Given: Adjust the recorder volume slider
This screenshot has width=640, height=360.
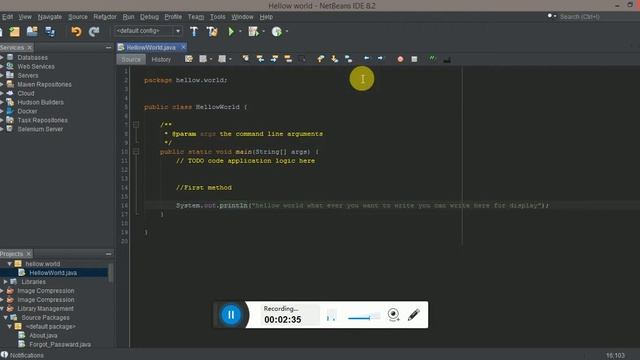Looking at the screenshot, I should [x=364, y=317].
